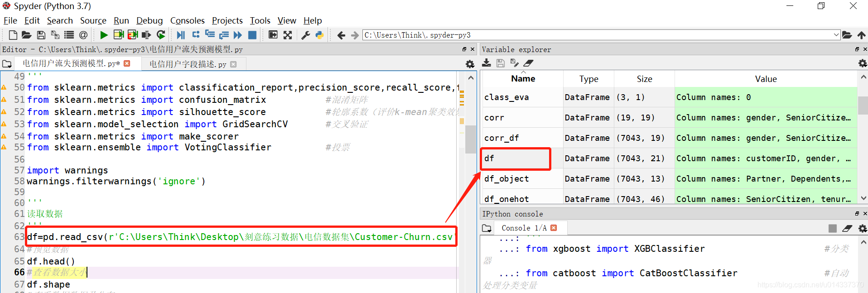This screenshot has height=293, width=868.
Task: Expand working directory path dropdown
Action: (x=836, y=35)
